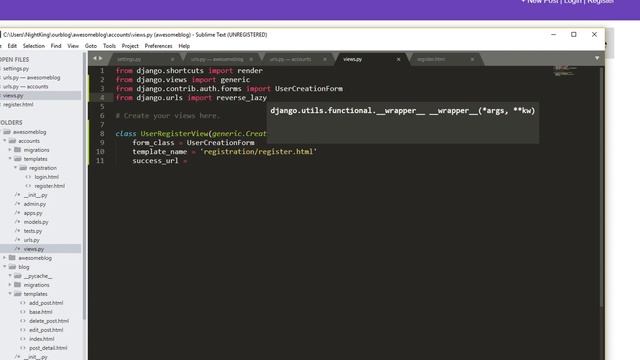Collapse accounts templates folder arrow

(10, 159)
